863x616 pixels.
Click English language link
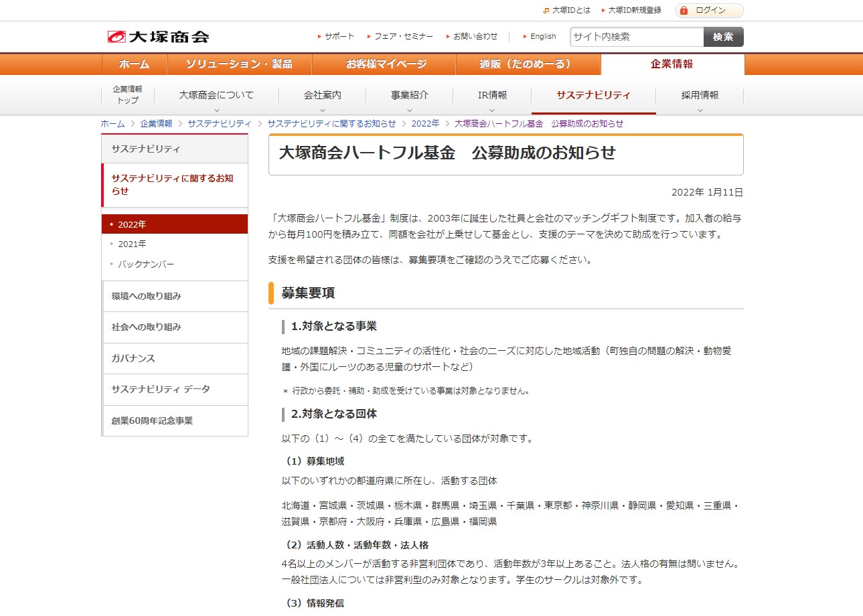point(542,37)
